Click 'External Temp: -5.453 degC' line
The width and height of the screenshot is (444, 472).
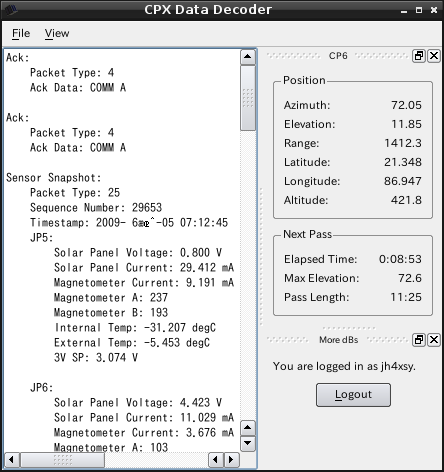(132, 343)
